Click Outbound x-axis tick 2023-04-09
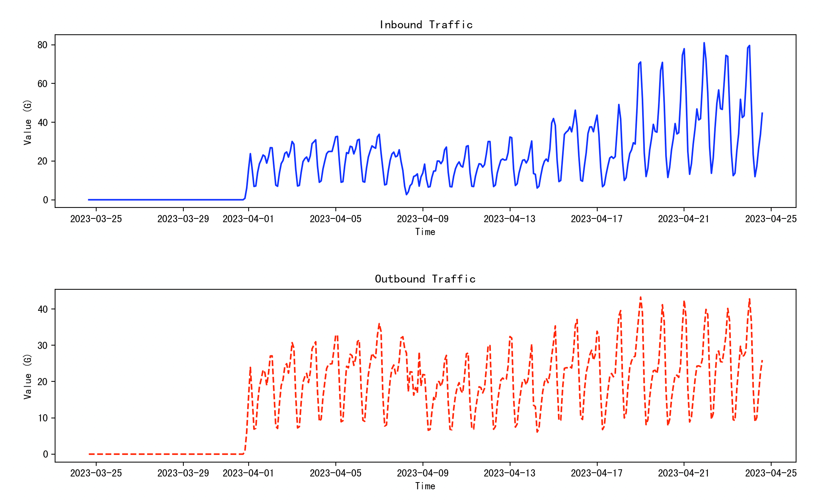 (423, 473)
